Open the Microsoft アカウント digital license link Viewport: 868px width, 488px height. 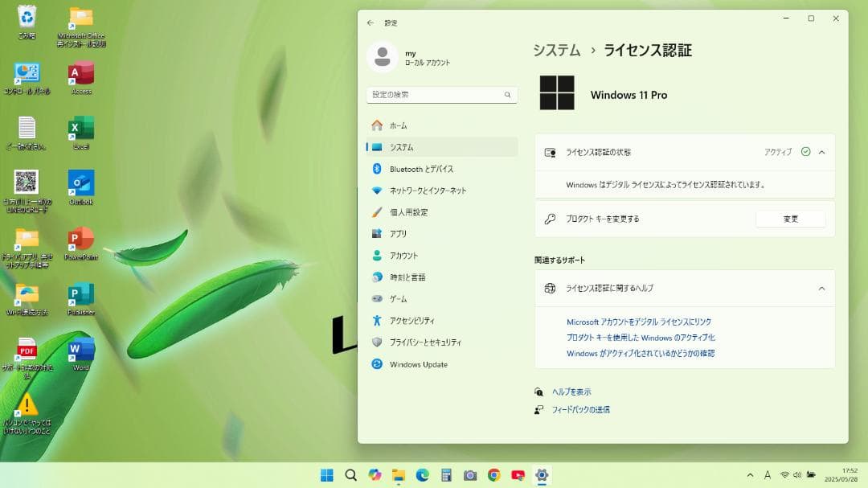[x=639, y=322]
